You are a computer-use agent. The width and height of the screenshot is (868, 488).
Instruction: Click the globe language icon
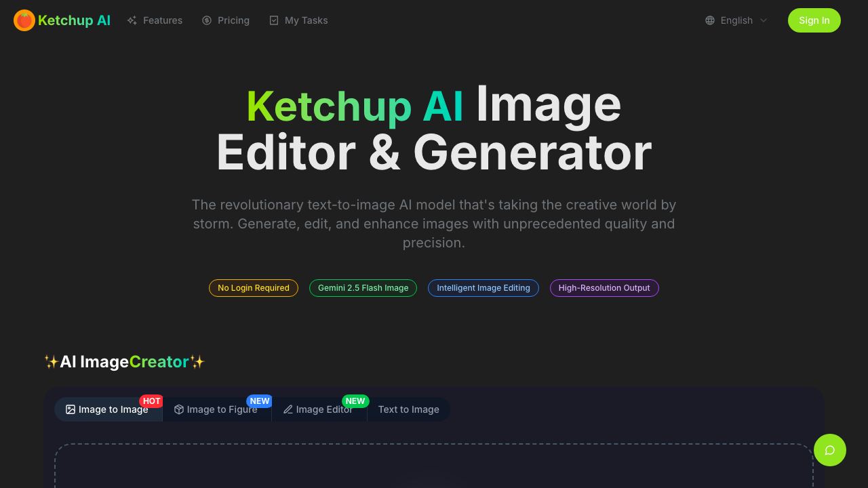(710, 20)
